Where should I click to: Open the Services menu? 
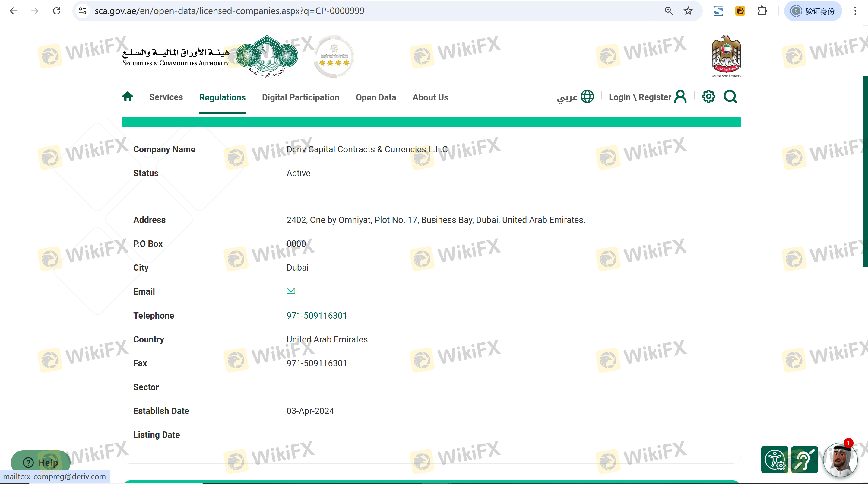(166, 97)
